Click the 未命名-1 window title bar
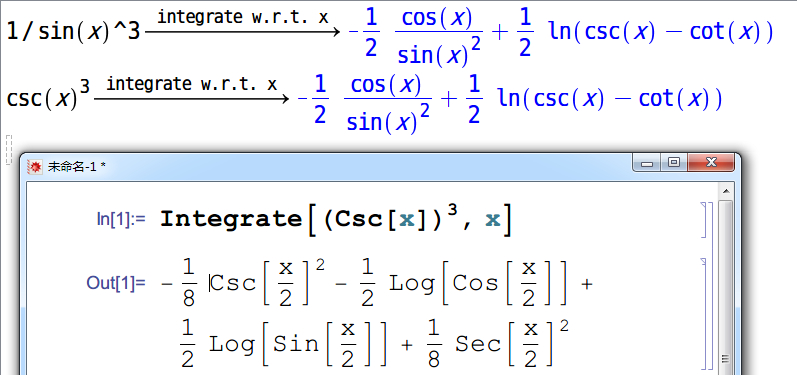This screenshot has width=797, height=375. pos(330,166)
